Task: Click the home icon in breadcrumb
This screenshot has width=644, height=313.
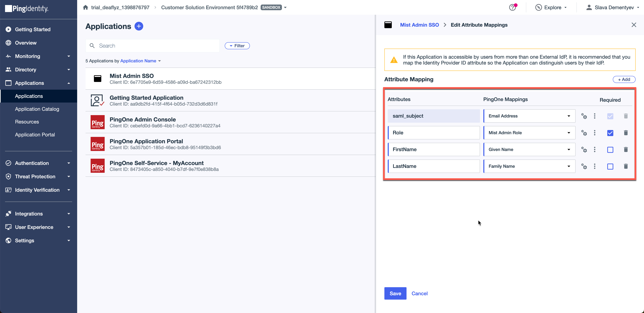Action: pos(86,8)
